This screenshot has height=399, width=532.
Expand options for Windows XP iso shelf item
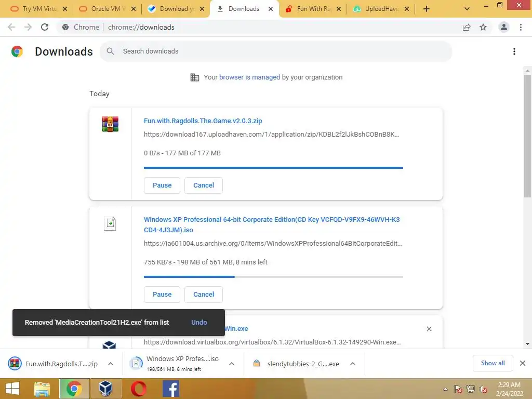point(232,364)
